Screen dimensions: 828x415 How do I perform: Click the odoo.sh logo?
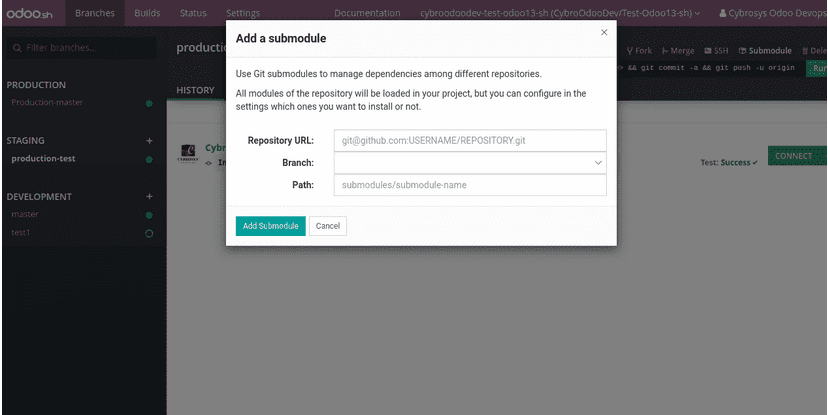pos(30,13)
